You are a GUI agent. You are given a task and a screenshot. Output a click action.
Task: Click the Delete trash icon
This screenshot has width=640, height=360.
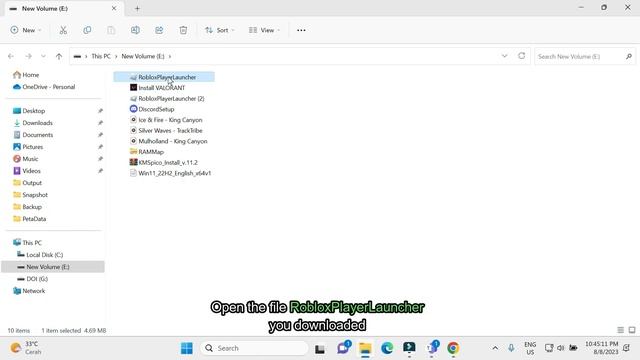pyautogui.click(x=183, y=30)
